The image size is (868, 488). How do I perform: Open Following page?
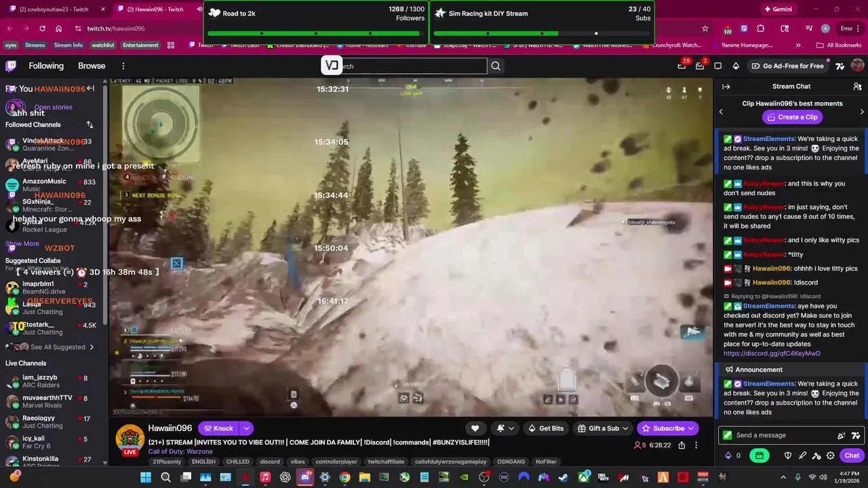point(46,66)
